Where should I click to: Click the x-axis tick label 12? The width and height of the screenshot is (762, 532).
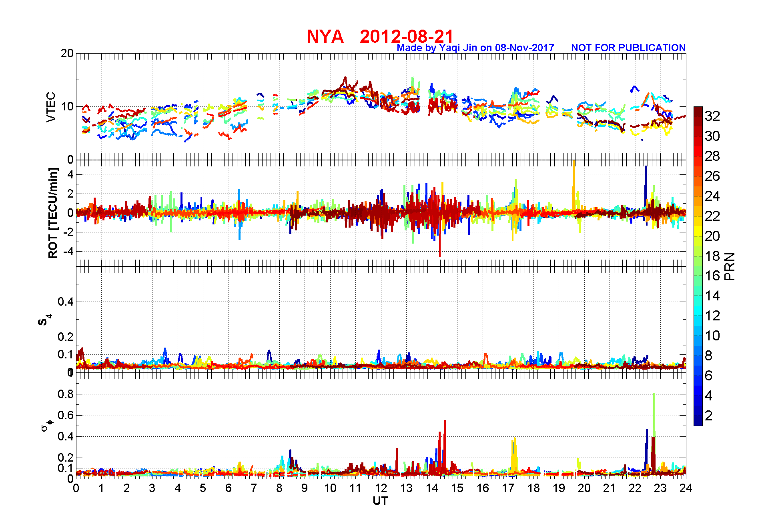[381, 488]
